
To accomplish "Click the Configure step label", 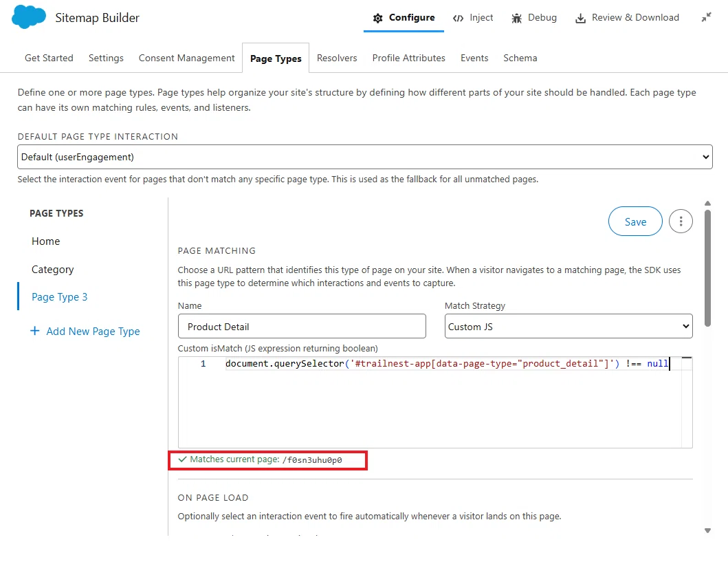I will [412, 18].
